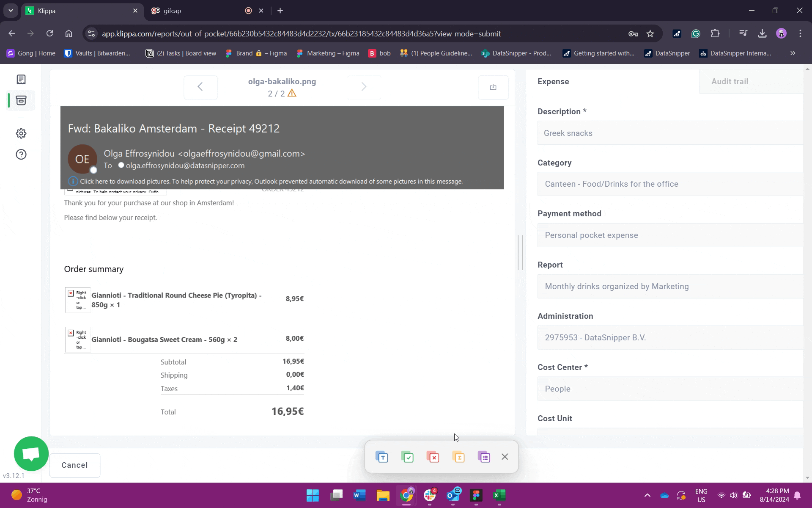Download the receipt attachment
Screen dimensions: 812x508
(x=493, y=87)
